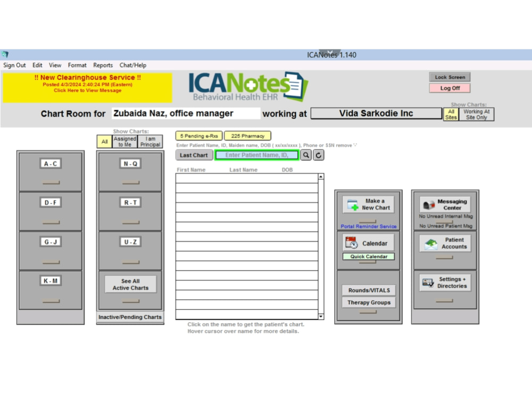This screenshot has width=532, height=399.
Task: Click Therapy Groups button
Action: point(369,302)
